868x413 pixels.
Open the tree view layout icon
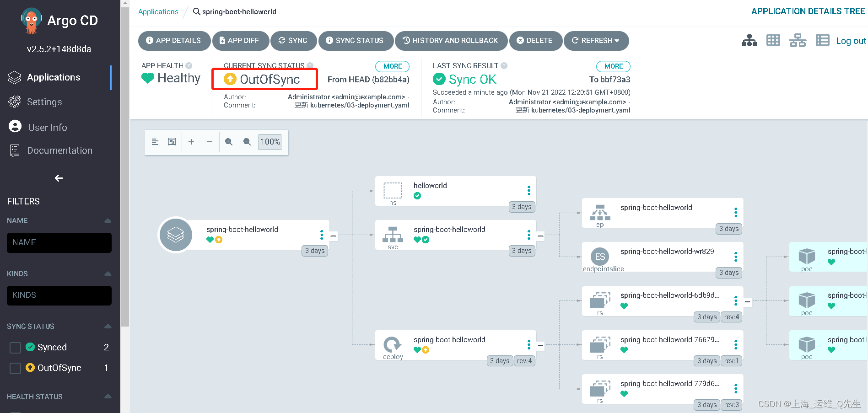tap(749, 41)
